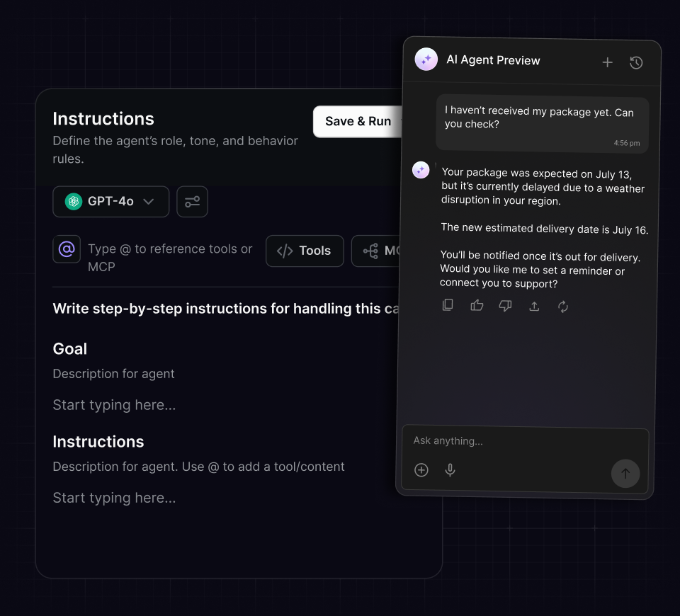Activate the microphone voice input icon

[450, 470]
